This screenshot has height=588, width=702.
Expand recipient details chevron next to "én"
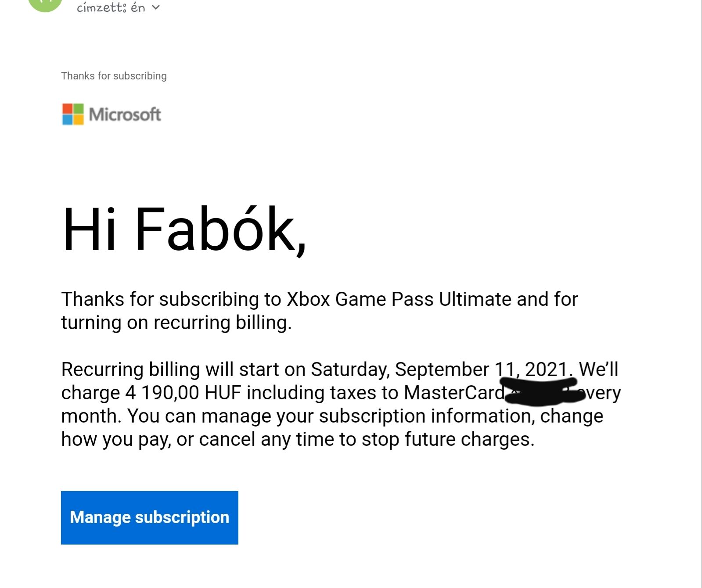(156, 7)
